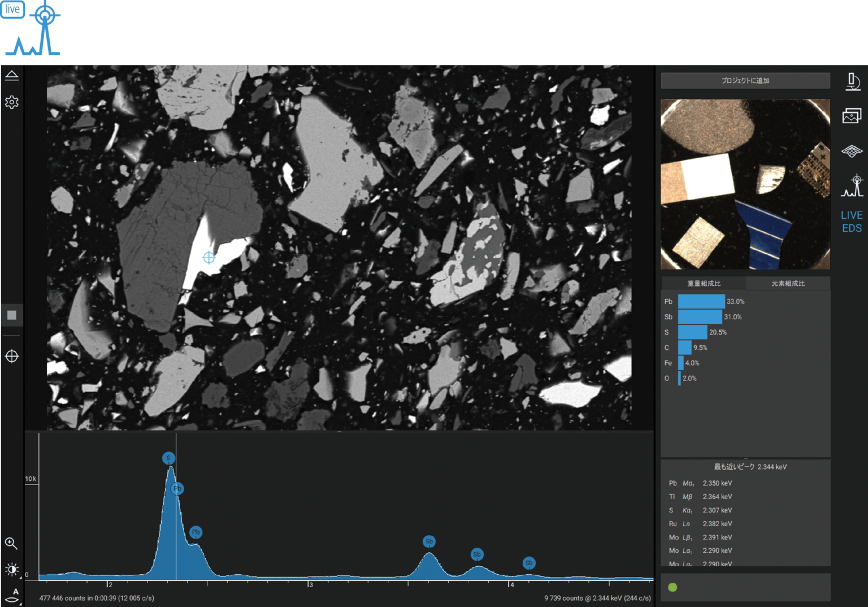Click the zoom magnifier icon
This screenshot has height=607, width=868.
tap(11, 544)
